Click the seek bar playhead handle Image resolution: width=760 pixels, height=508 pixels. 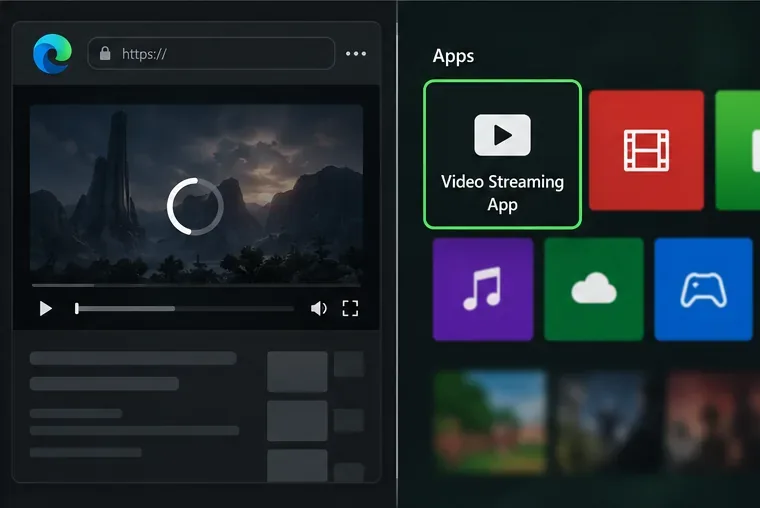tap(77, 308)
